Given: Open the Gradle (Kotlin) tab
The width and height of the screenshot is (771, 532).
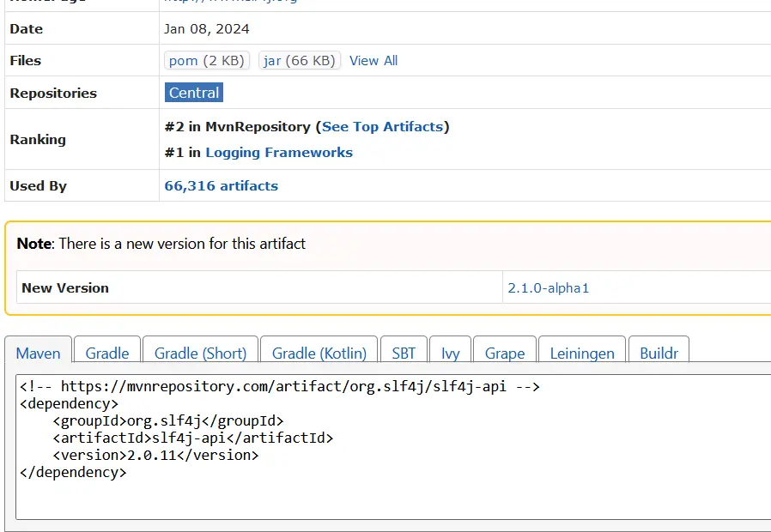Looking at the screenshot, I should [x=319, y=353].
